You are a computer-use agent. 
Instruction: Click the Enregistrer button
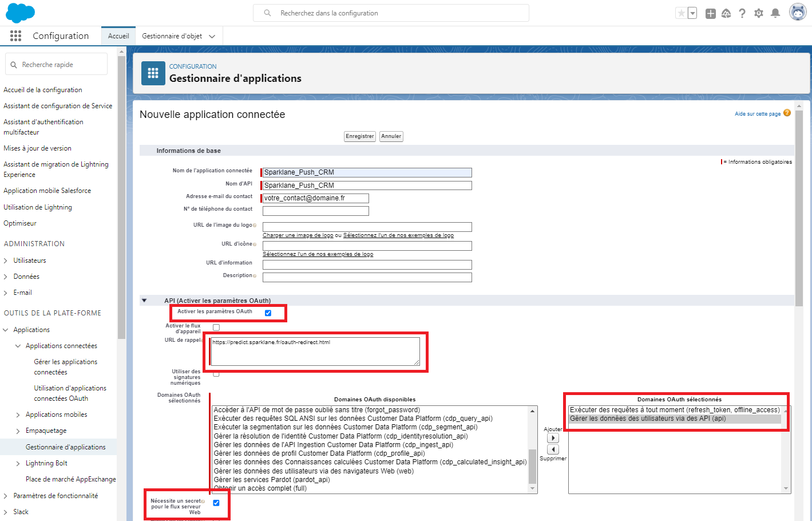pyautogui.click(x=360, y=136)
